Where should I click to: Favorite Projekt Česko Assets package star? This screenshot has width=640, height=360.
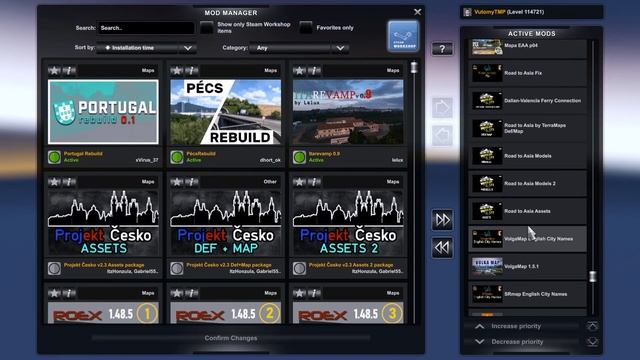click(x=54, y=182)
